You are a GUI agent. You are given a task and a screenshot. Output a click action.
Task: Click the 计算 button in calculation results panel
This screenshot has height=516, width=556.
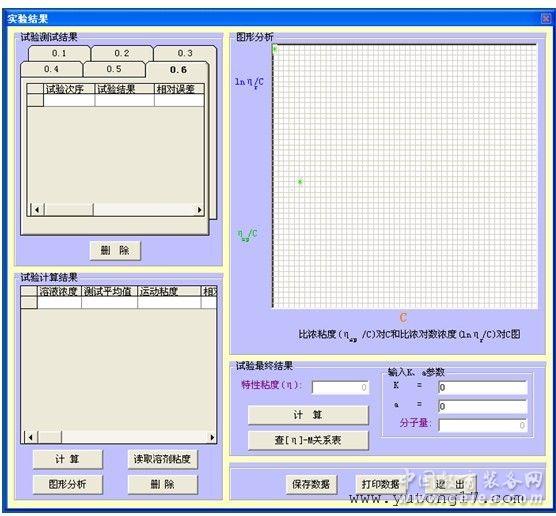68,459
